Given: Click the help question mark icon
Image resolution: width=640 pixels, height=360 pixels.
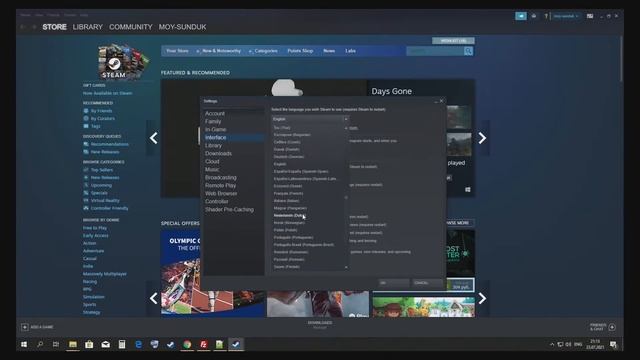Looking at the screenshot, I should coord(546,16).
